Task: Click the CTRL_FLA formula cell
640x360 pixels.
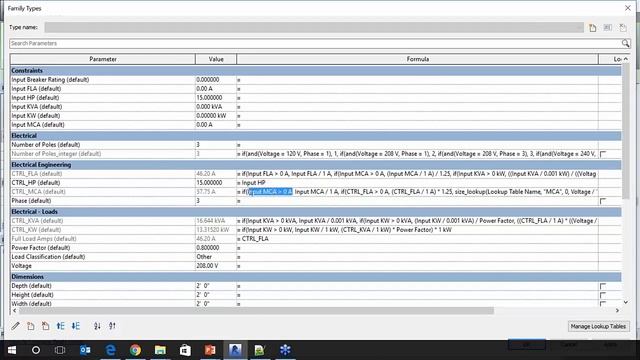Action: [x=417, y=174]
